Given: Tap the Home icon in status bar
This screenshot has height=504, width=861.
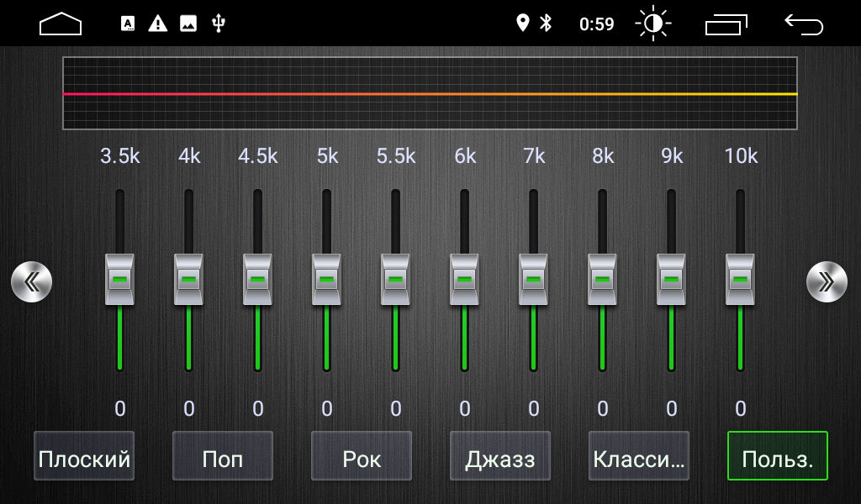Looking at the screenshot, I should 61,24.
